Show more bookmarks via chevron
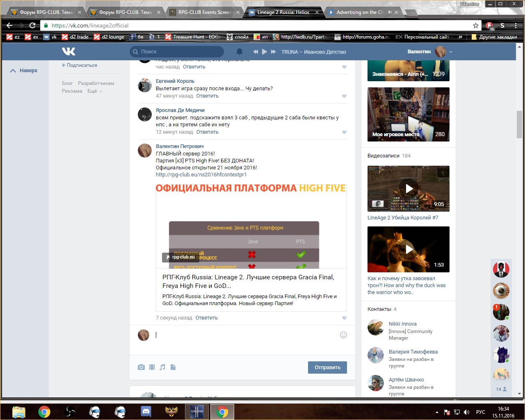The width and height of the screenshot is (525, 420). coord(461,37)
